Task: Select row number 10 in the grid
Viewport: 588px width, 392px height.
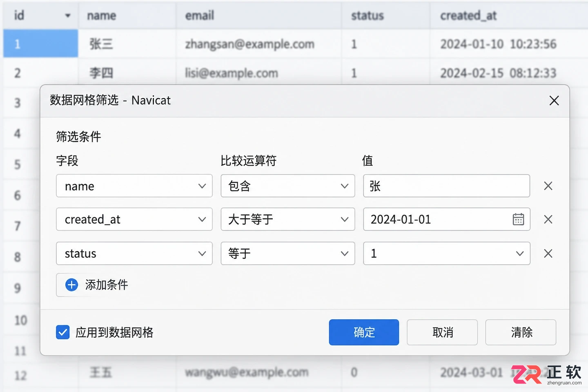Action: point(21,320)
